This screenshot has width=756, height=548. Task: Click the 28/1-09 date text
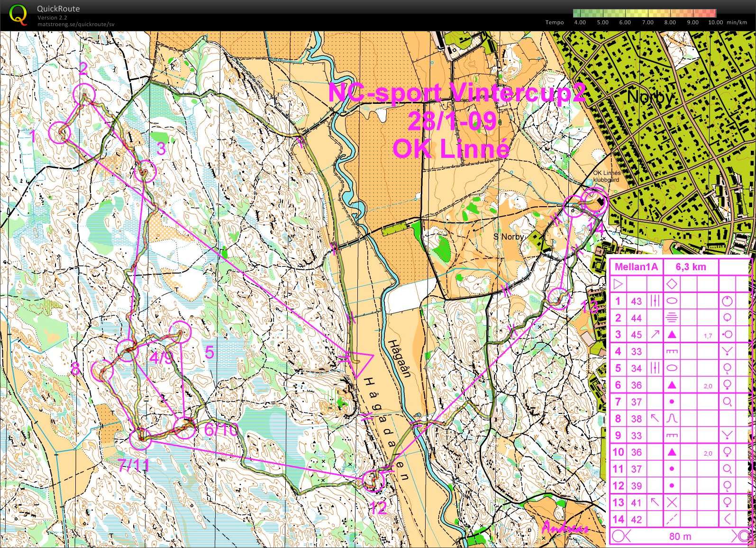pos(452,121)
